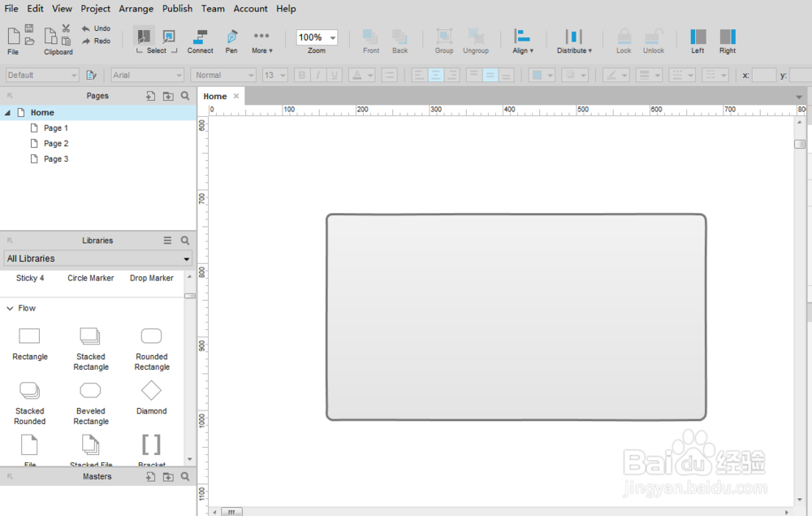The height and width of the screenshot is (516, 812).
Task: Toggle the Right panes icon
Action: pos(728,37)
